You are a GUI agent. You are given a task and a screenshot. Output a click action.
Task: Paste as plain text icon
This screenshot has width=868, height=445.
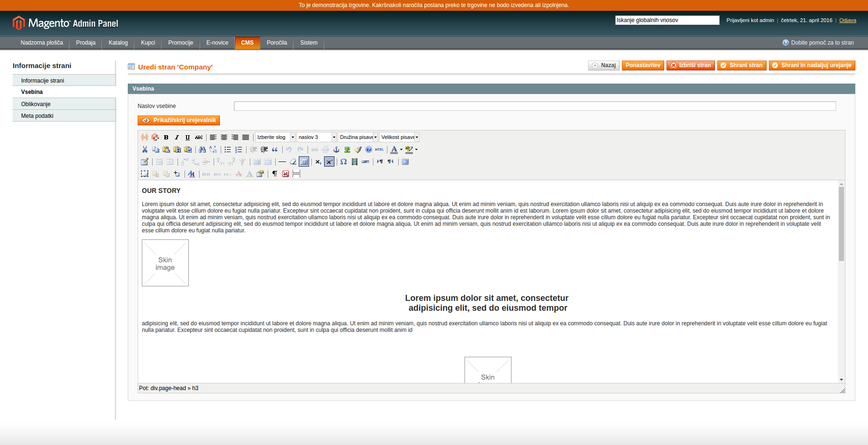coord(177,149)
